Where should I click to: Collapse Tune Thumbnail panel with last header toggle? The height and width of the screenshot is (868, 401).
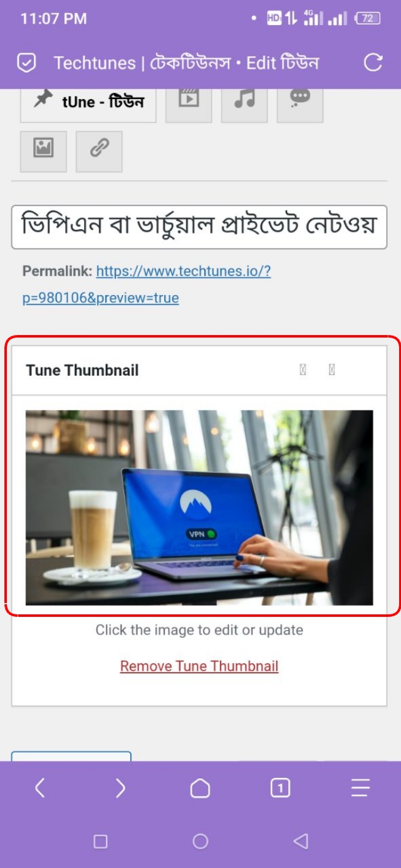[332, 370]
